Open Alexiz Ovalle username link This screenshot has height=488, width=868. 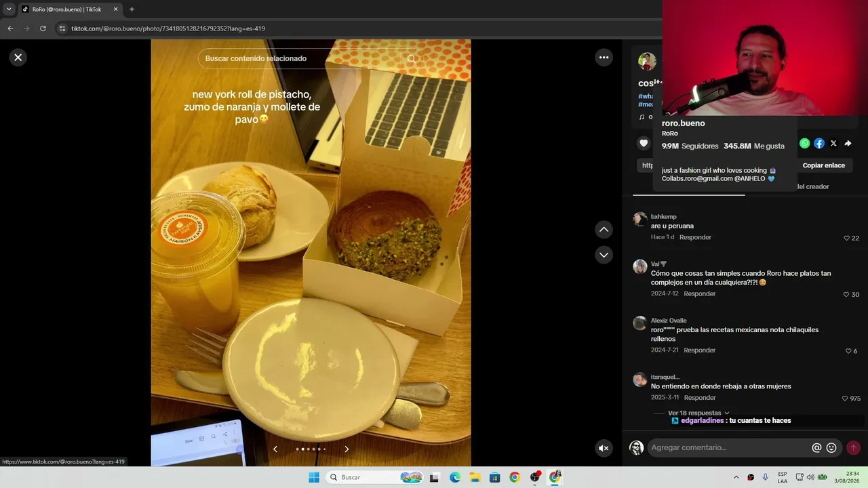pos(669,321)
